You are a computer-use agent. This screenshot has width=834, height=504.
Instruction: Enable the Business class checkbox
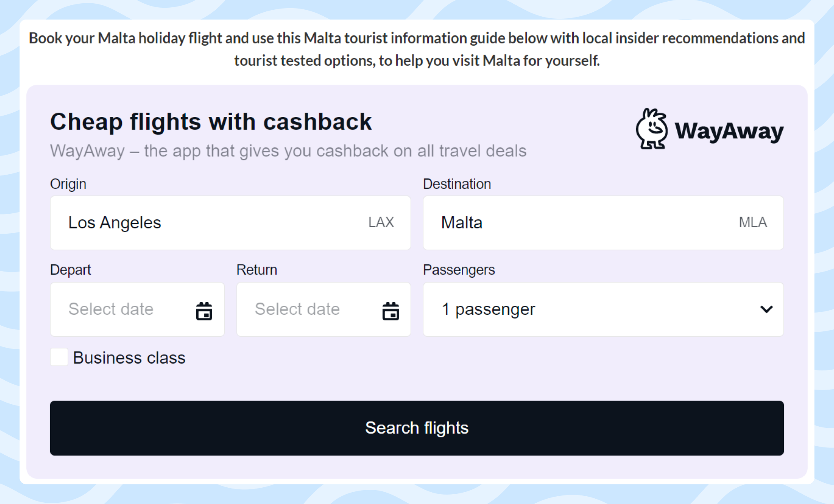point(59,358)
